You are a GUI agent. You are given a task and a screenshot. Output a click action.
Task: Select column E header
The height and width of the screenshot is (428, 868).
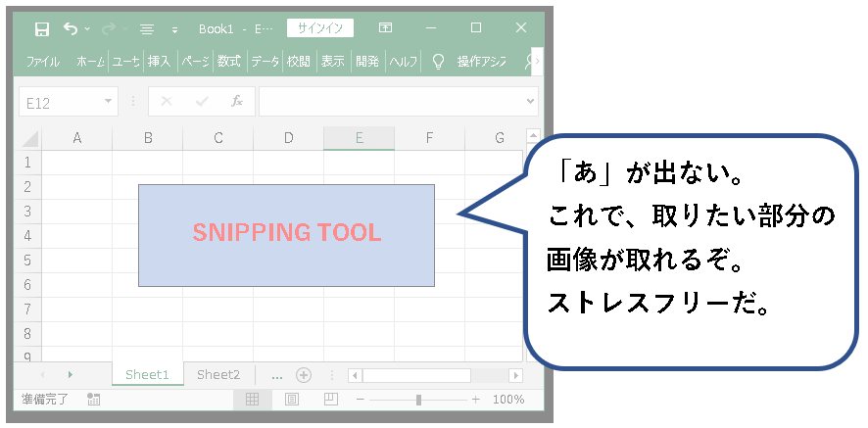[359, 138]
